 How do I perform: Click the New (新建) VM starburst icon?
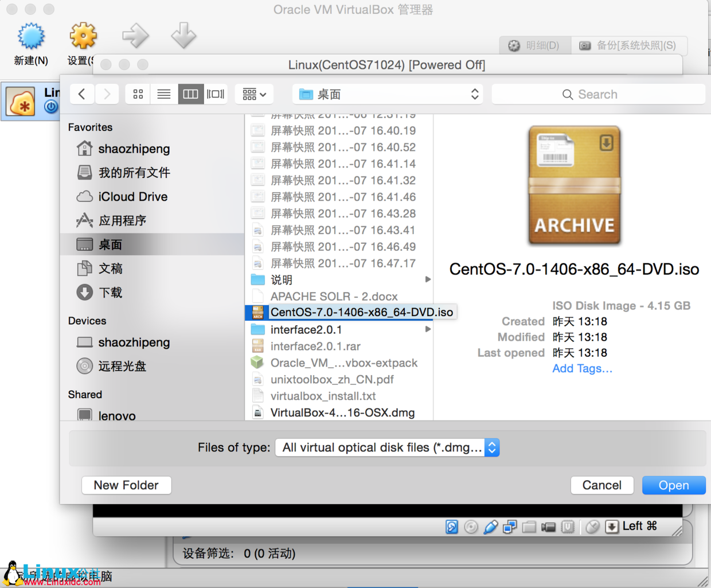[31, 36]
